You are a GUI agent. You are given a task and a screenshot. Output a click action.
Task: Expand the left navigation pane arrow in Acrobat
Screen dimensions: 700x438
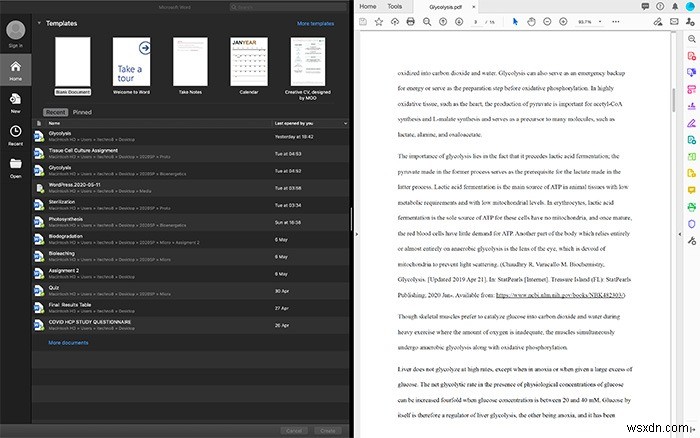click(x=357, y=234)
